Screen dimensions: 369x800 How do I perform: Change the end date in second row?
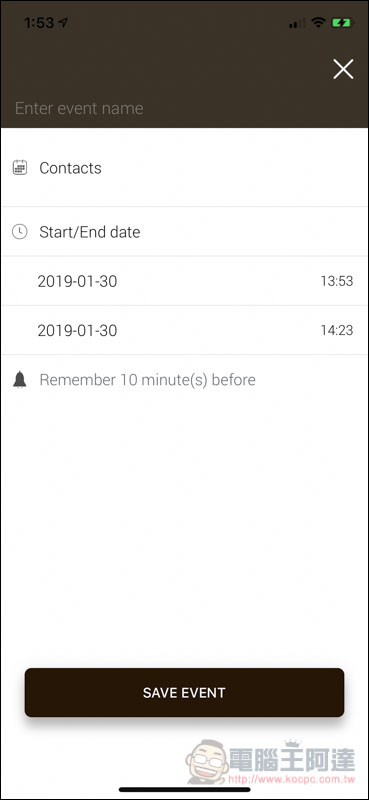(77, 331)
